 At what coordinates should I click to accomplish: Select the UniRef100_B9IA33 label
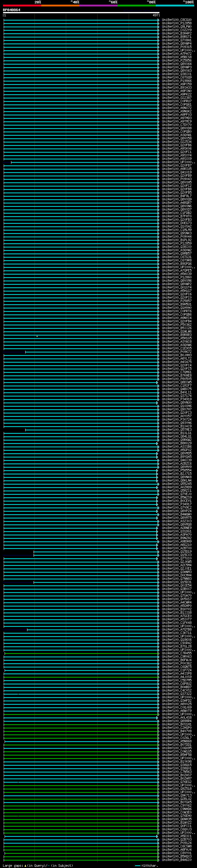point(176,88)
